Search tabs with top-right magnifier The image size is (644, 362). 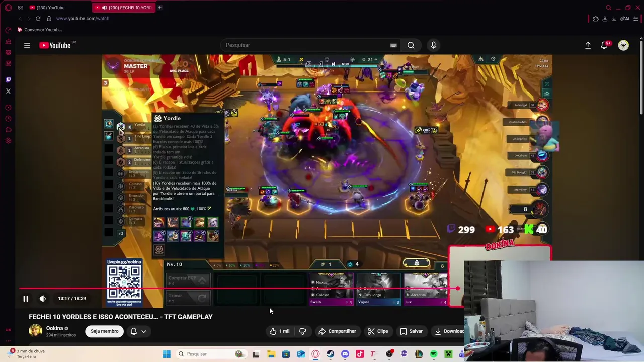(608, 8)
